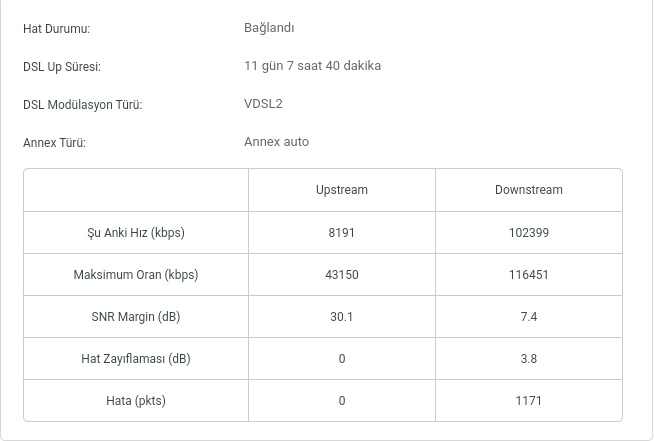Select upstream current speed 8191
This screenshot has width=654, height=441.
(x=342, y=232)
